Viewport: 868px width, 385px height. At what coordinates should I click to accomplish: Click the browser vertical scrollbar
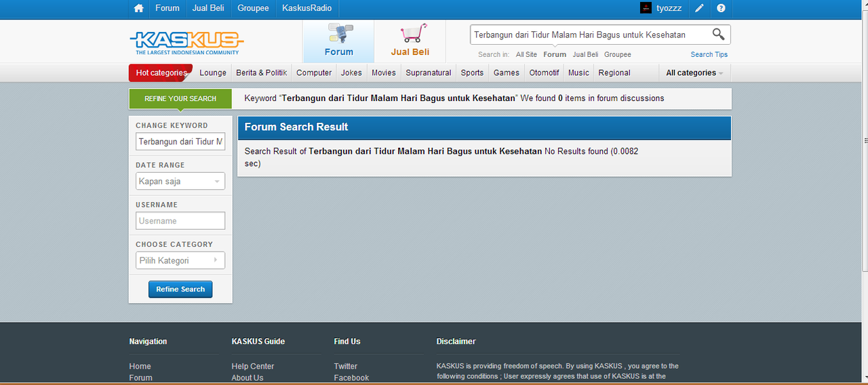click(865, 140)
